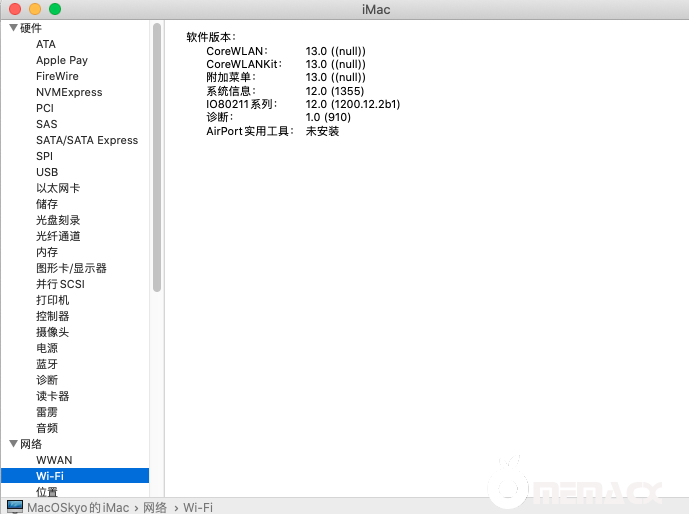Click the CoreWLAN: label
The width and height of the screenshot is (689, 514).
(x=237, y=51)
